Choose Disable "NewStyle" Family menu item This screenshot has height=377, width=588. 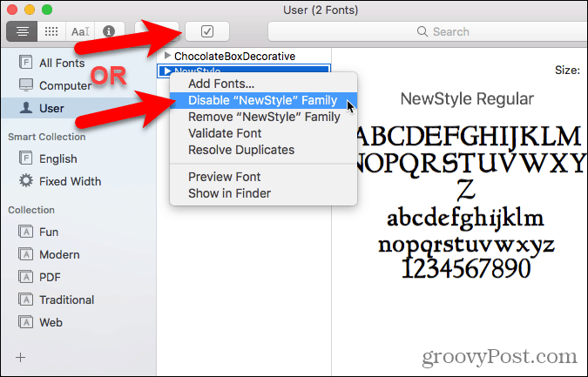click(263, 100)
